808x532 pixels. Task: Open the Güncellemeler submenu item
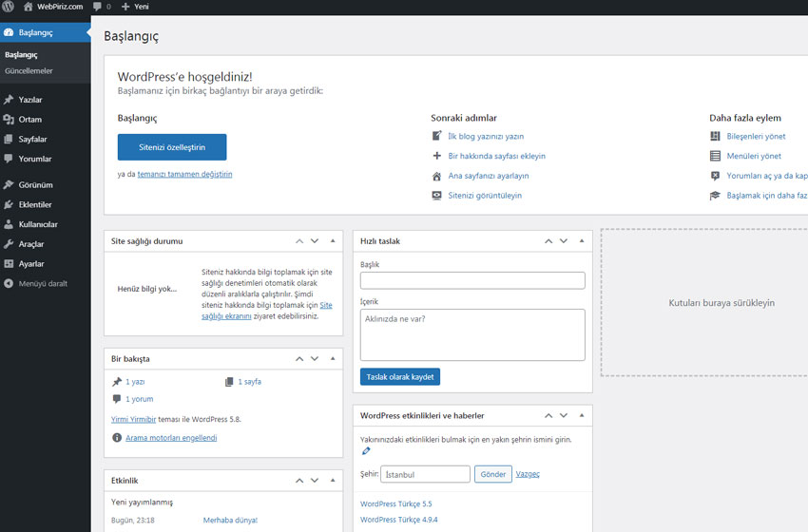point(29,71)
